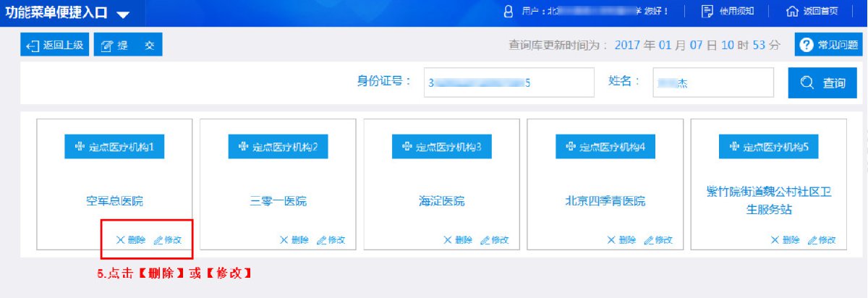Image resolution: width=868 pixels, height=298 pixels.
Task: Click the user profile icon in header
Action: pyautogui.click(x=508, y=11)
